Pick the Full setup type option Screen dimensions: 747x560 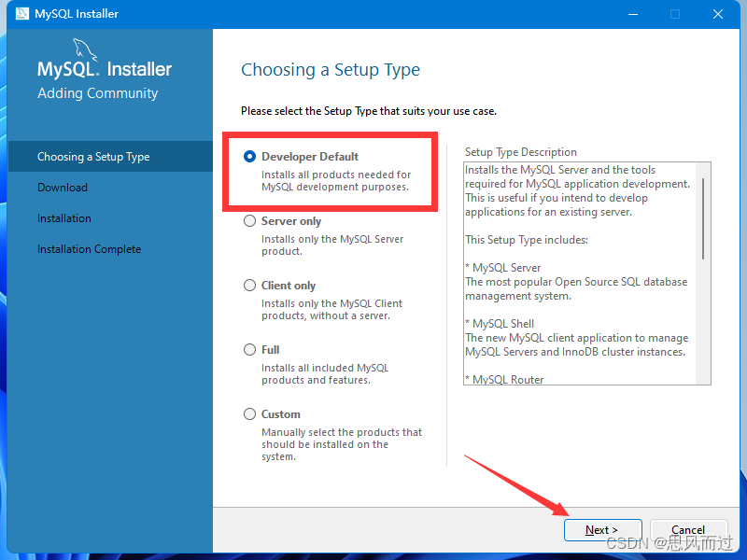click(249, 349)
